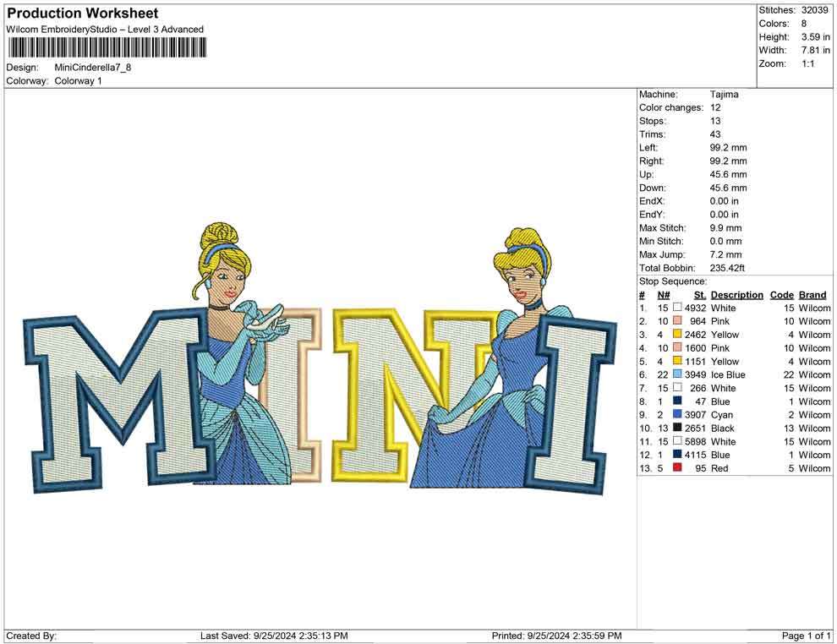Click the red color swatch in stop 13
837x644 pixels.
677,468
